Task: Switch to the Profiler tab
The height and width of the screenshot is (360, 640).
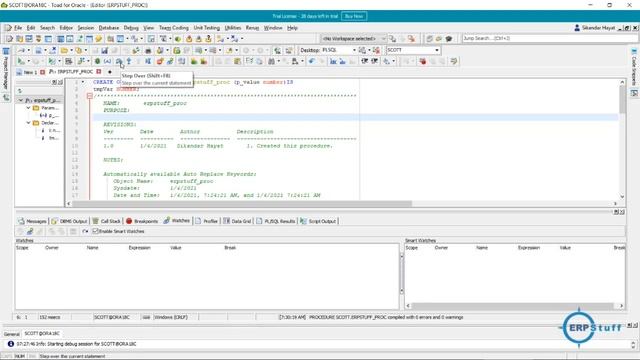Action: point(207,221)
